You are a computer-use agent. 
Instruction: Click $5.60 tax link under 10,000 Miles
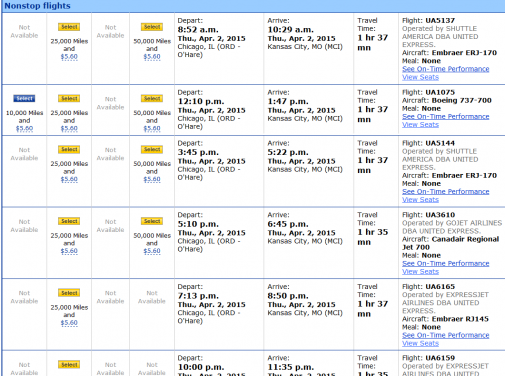pyautogui.click(x=24, y=128)
